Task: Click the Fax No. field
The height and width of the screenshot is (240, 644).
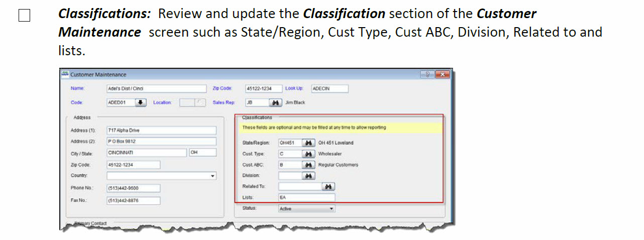Action: [x=133, y=200]
